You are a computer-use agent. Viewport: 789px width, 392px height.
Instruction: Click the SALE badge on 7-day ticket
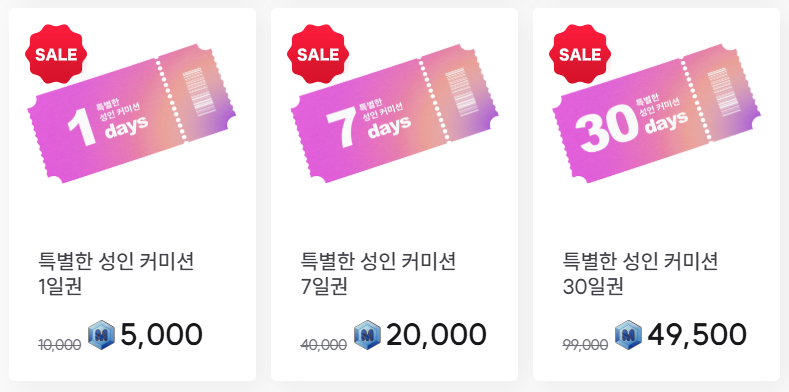318,54
